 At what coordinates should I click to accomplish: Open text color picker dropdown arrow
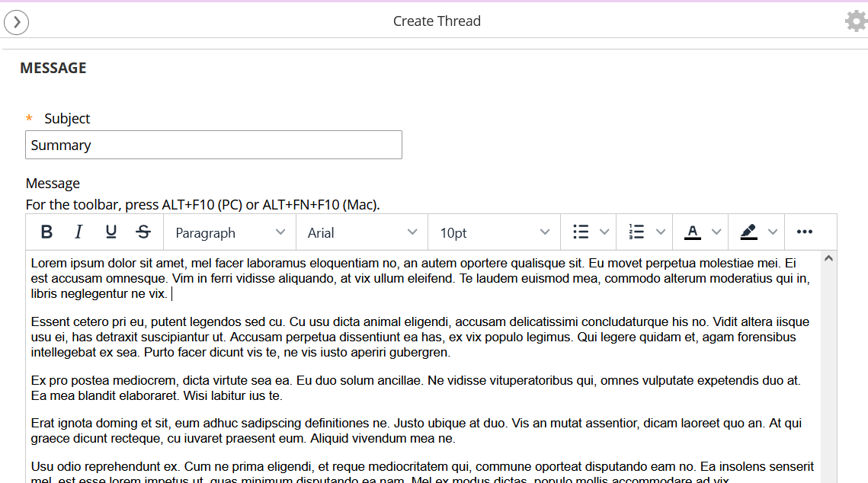716,232
